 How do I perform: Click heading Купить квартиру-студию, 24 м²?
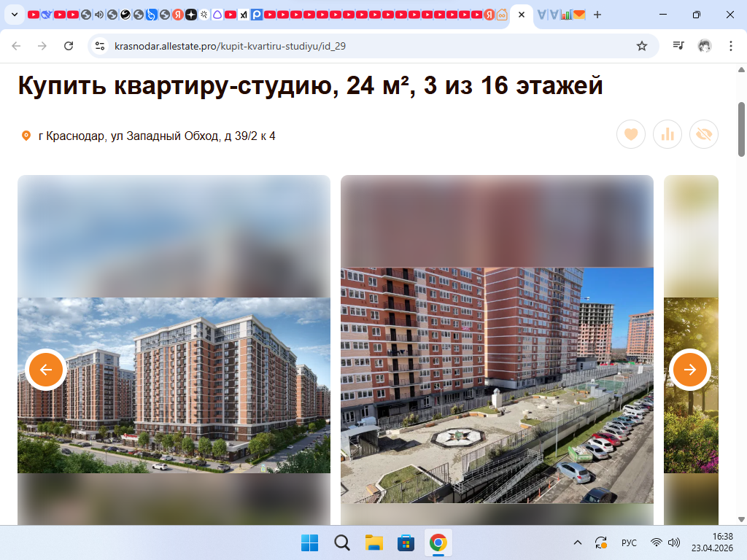point(310,86)
